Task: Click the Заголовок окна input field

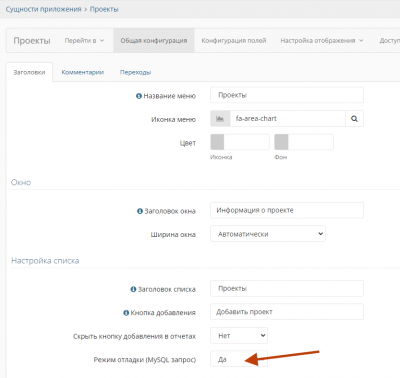Action: coord(287,210)
